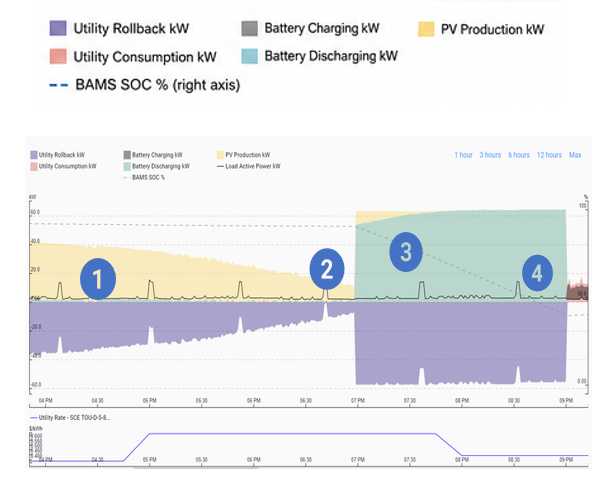Toggle the Utility Rate SCE TOU-D legend entry
Image resolution: width=616 pixels, height=481 pixels.
tap(70, 418)
